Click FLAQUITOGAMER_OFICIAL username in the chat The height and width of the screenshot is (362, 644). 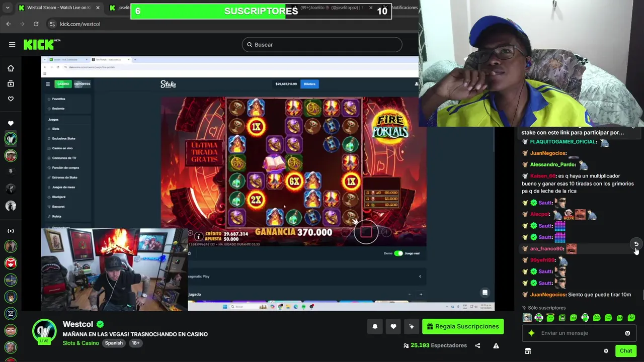pos(563,142)
